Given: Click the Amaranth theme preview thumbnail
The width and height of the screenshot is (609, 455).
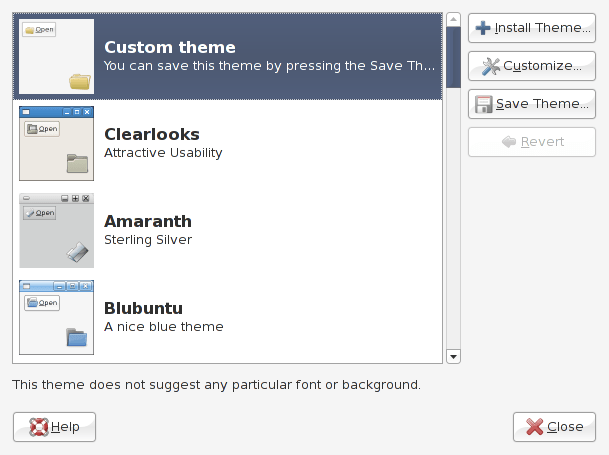Looking at the screenshot, I should tap(56, 230).
